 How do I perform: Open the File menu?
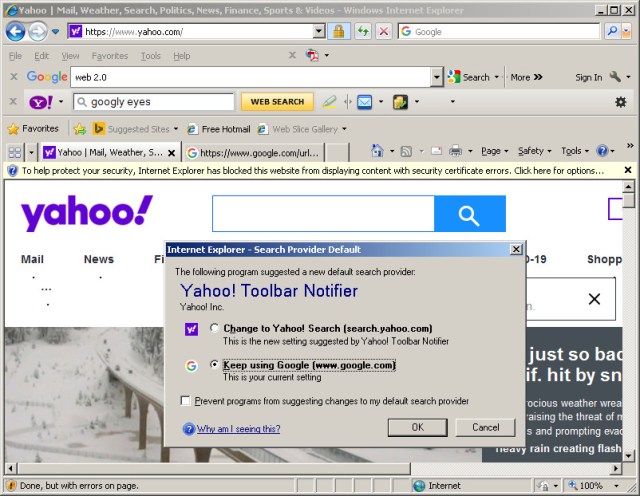[x=16, y=56]
